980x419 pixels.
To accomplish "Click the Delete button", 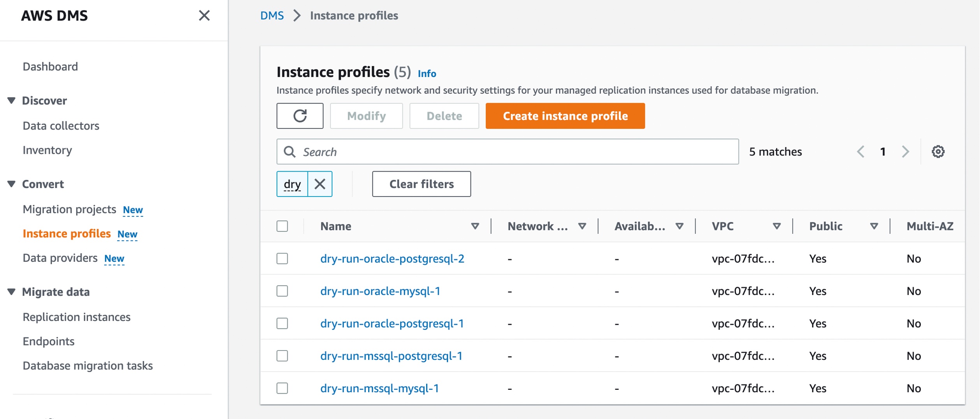I will [444, 116].
